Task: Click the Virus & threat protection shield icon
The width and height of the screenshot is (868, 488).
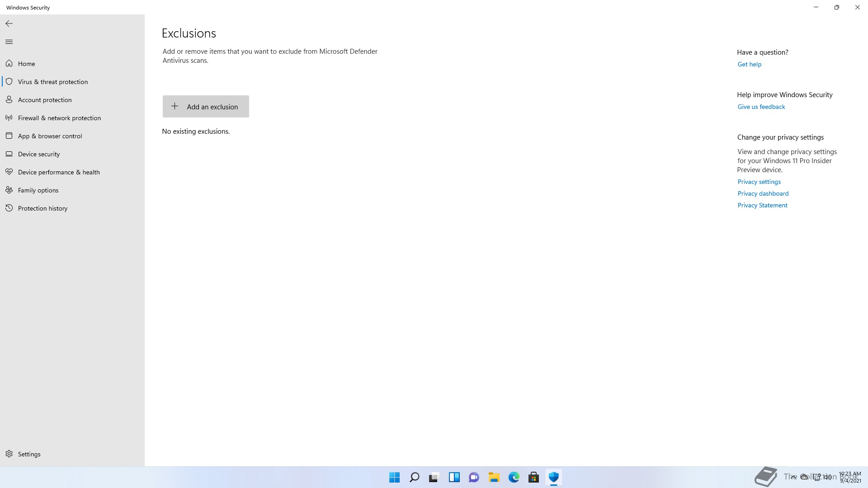Action: point(9,81)
